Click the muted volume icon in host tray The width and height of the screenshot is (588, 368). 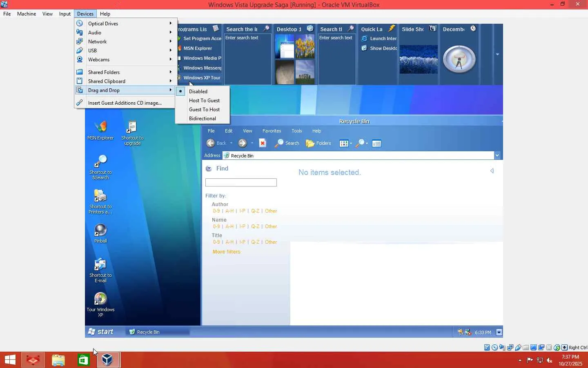click(550, 360)
